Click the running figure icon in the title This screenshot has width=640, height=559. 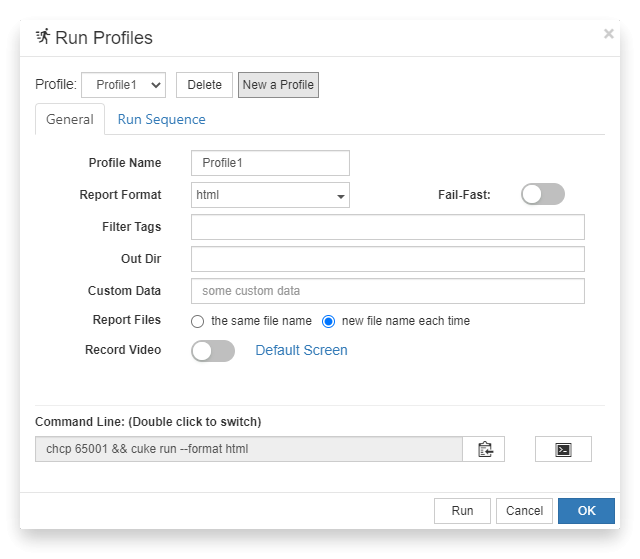click(43, 37)
